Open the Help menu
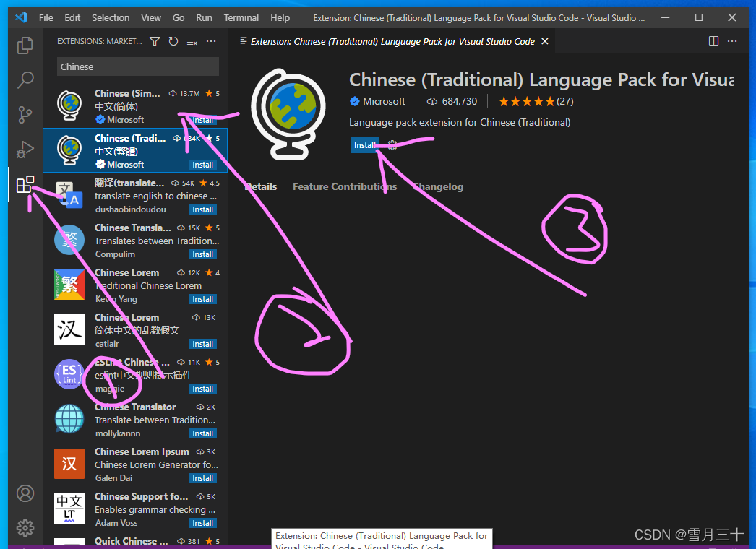Screen dimensions: 756x549 280,18
